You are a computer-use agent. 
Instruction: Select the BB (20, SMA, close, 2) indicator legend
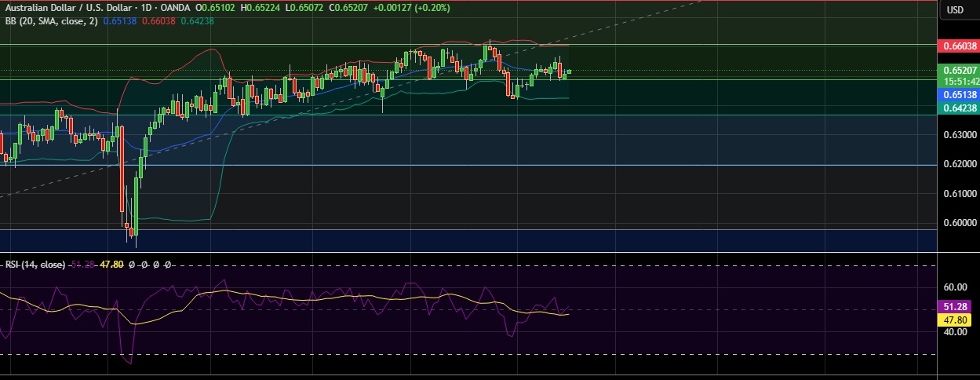pos(49,20)
